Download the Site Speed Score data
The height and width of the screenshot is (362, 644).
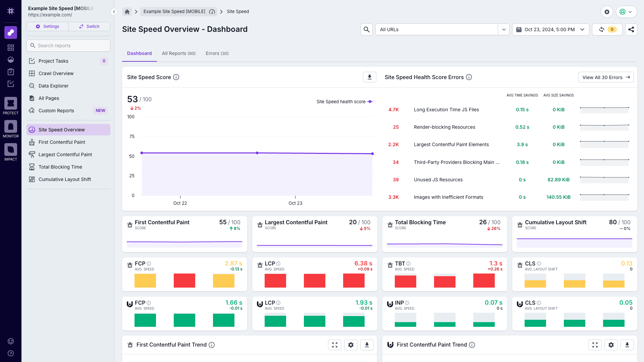pyautogui.click(x=369, y=77)
